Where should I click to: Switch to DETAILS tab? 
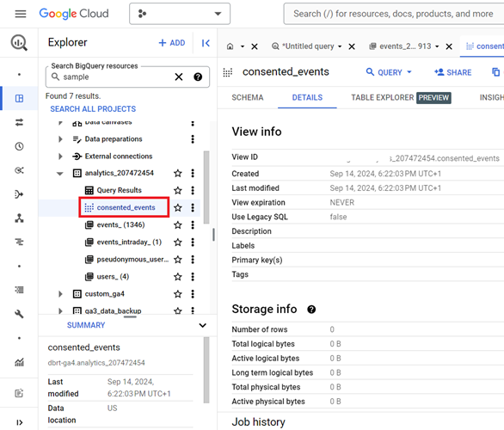(307, 97)
